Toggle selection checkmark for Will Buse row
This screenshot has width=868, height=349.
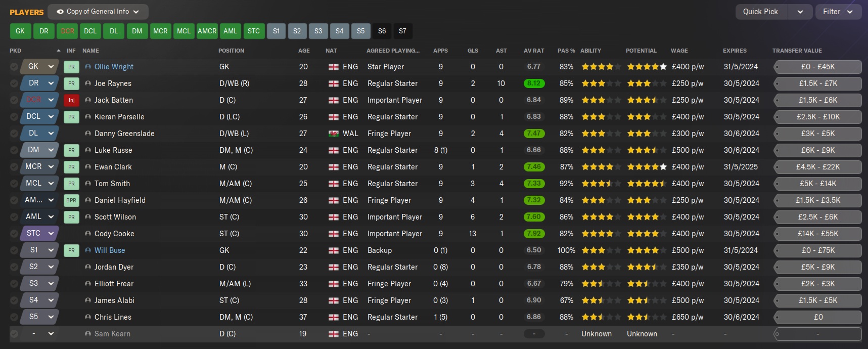[14, 250]
